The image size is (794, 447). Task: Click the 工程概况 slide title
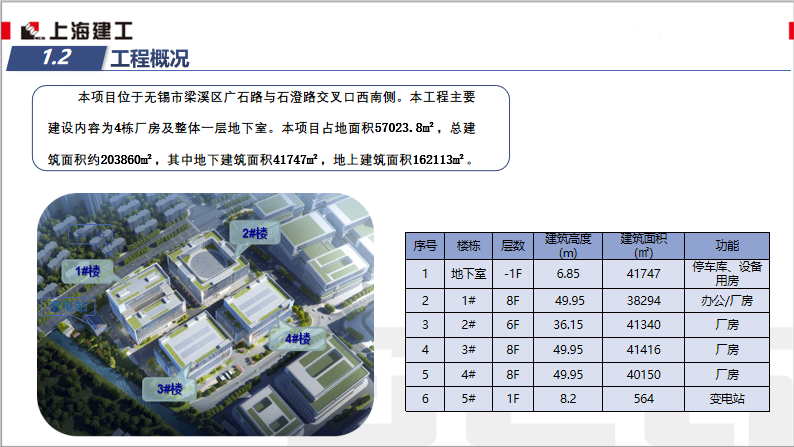[149, 59]
